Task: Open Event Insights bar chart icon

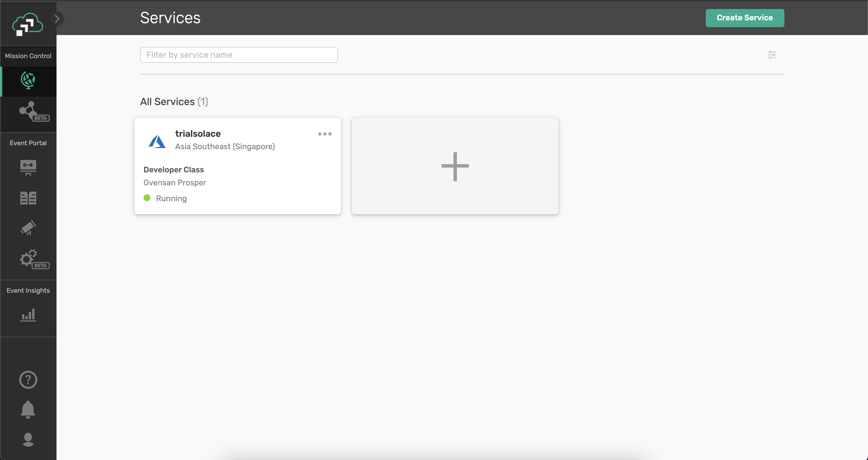Action: pyautogui.click(x=28, y=315)
